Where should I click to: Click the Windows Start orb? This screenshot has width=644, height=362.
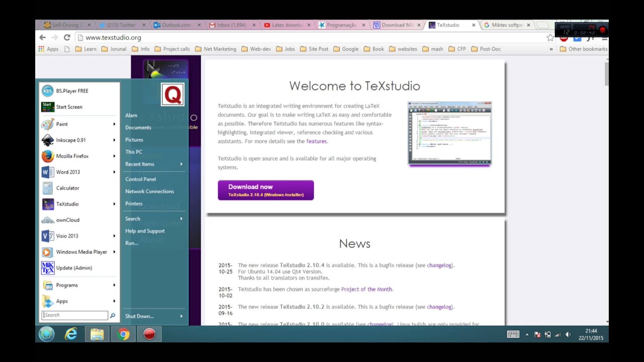tap(46, 334)
